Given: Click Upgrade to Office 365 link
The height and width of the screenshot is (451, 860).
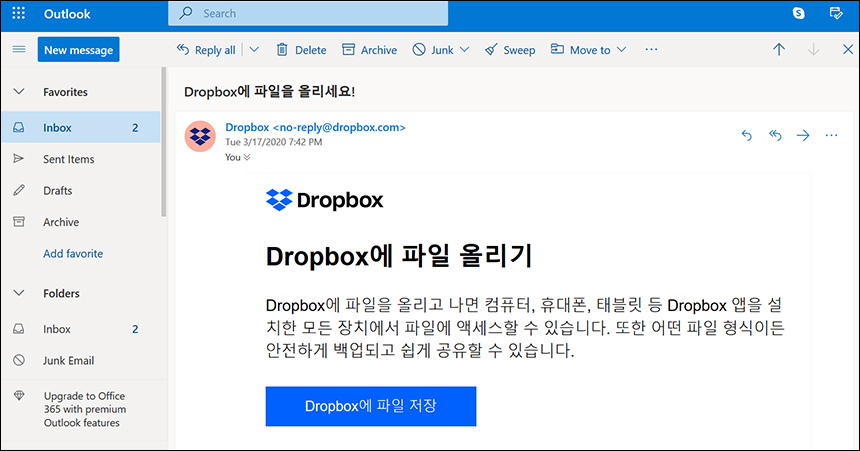Looking at the screenshot, I should click(x=85, y=409).
